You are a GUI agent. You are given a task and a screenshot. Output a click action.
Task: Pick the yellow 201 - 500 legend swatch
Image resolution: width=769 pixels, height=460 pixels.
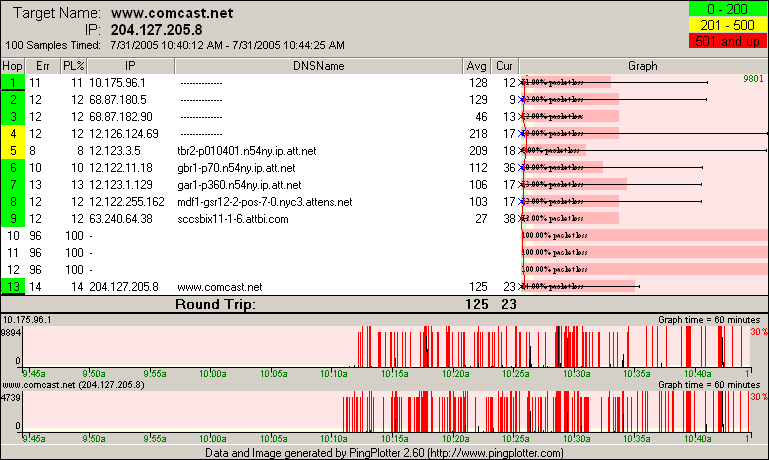727,25
